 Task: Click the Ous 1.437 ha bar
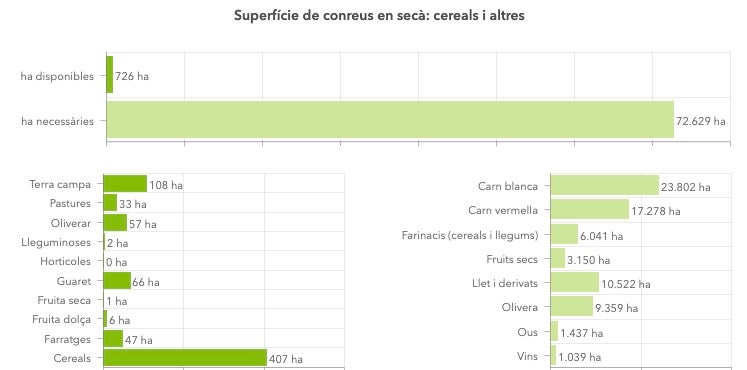[x=554, y=331]
